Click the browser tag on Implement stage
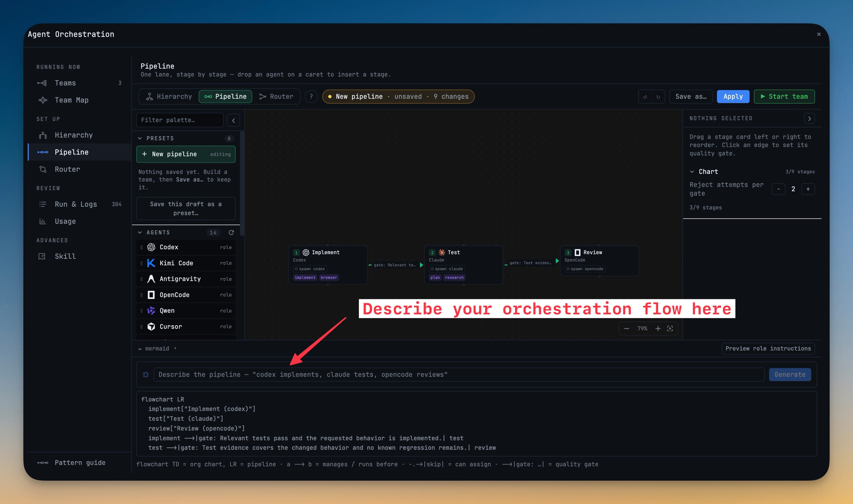The image size is (853, 504). (x=329, y=277)
